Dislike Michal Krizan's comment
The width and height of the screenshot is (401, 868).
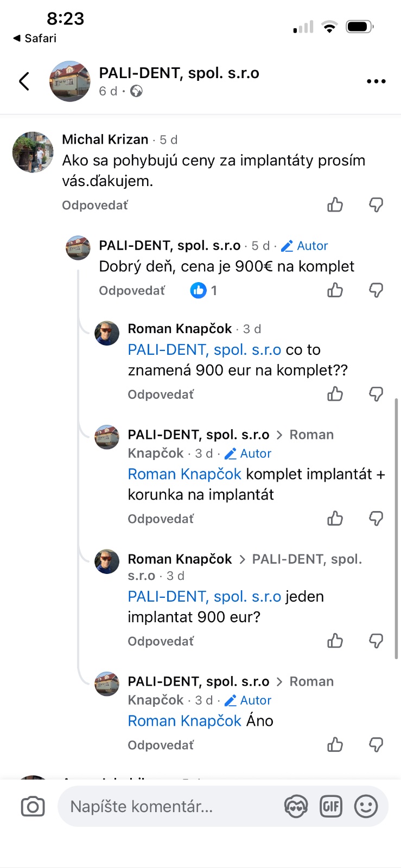pyautogui.click(x=376, y=205)
